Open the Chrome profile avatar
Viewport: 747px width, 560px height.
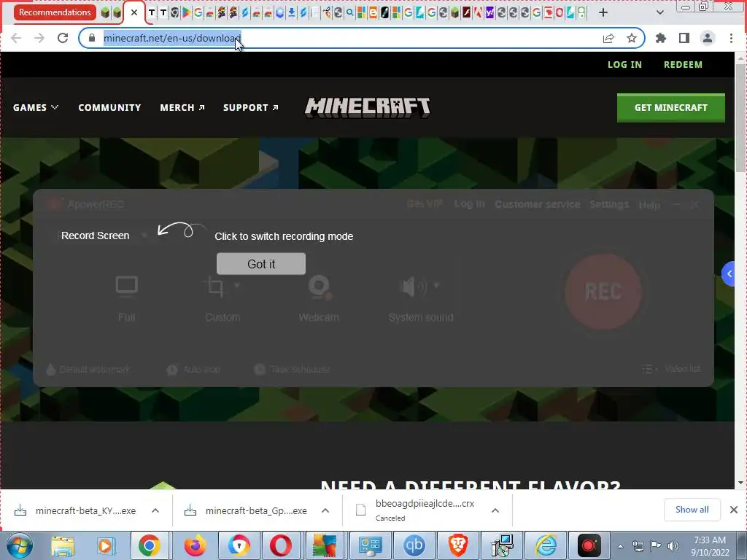[708, 38]
